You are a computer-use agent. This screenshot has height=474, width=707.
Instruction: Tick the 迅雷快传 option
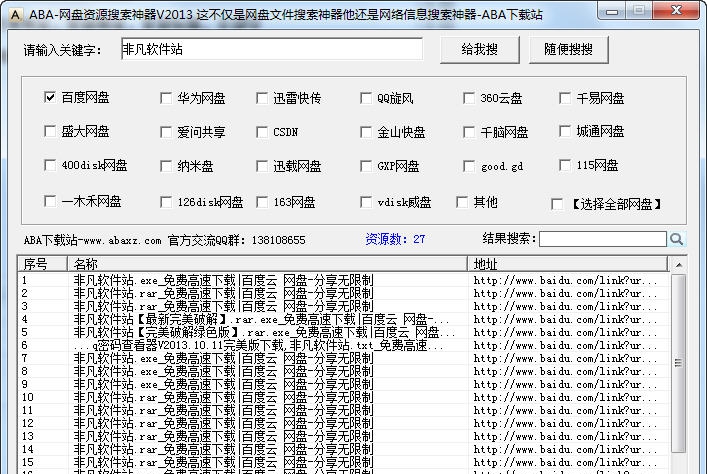263,98
